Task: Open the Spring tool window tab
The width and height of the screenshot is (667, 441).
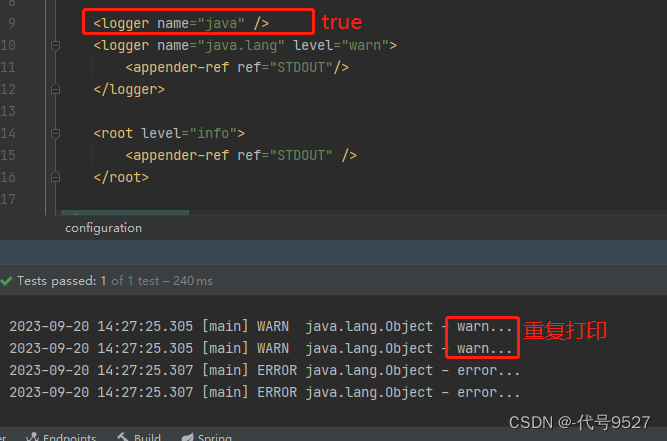Action: pyautogui.click(x=207, y=437)
